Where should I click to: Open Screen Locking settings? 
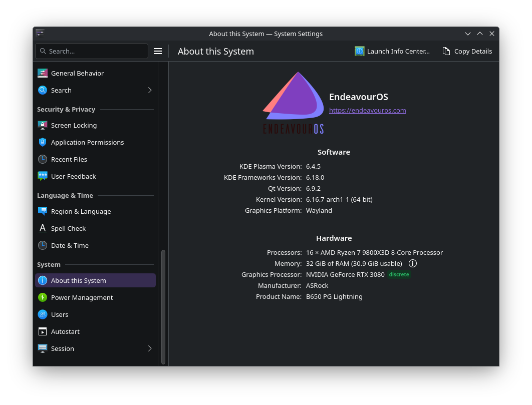95,125
